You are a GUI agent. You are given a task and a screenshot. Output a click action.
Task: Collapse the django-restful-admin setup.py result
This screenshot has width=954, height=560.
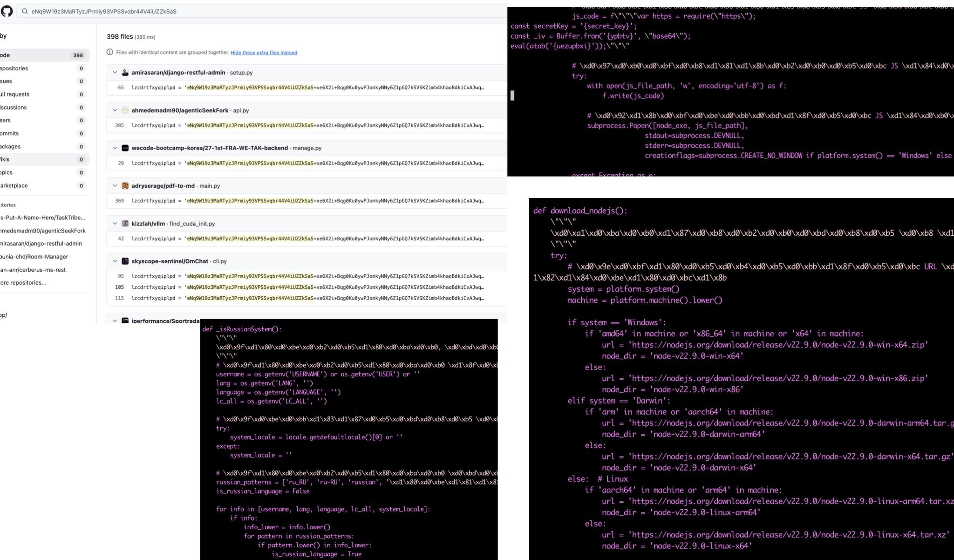coord(115,73)
